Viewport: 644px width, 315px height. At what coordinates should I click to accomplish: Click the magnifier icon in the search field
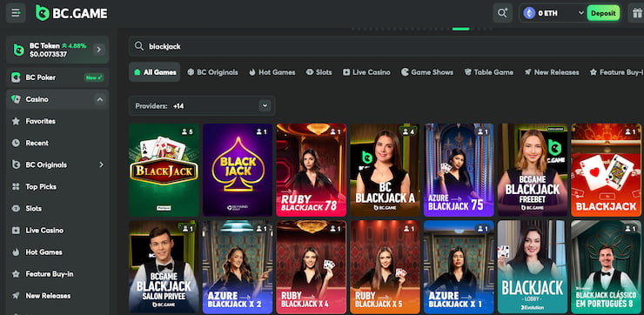coord(139,46)
